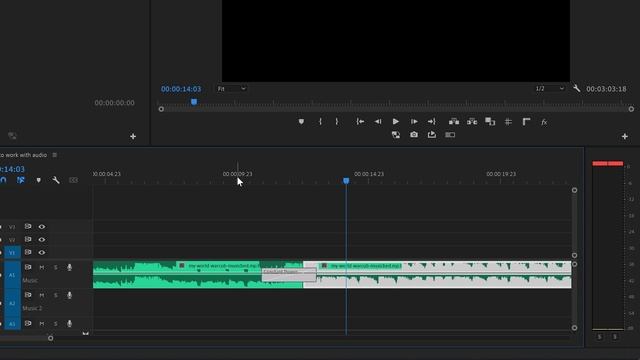Toggle sync lock on track A1

click(28, 267)
